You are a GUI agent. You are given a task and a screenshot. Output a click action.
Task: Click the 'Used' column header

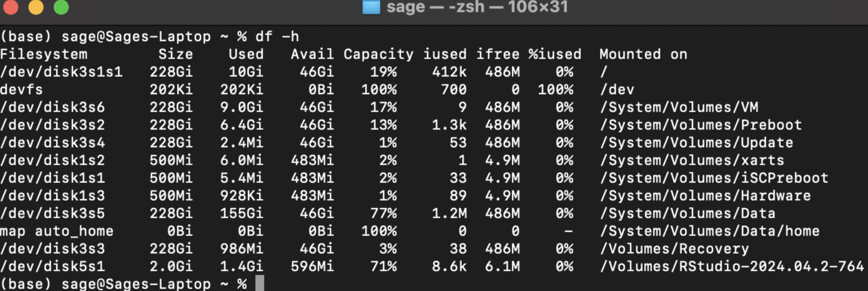point(246,54)
